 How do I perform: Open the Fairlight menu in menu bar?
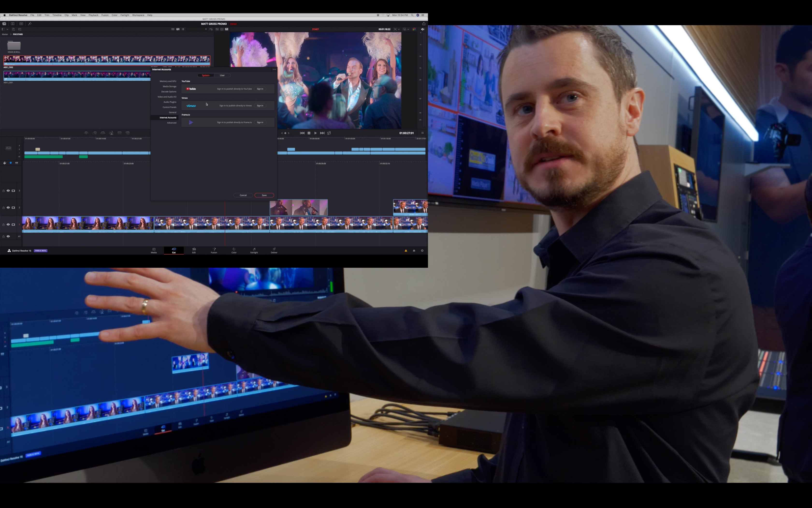coord(125,15)
